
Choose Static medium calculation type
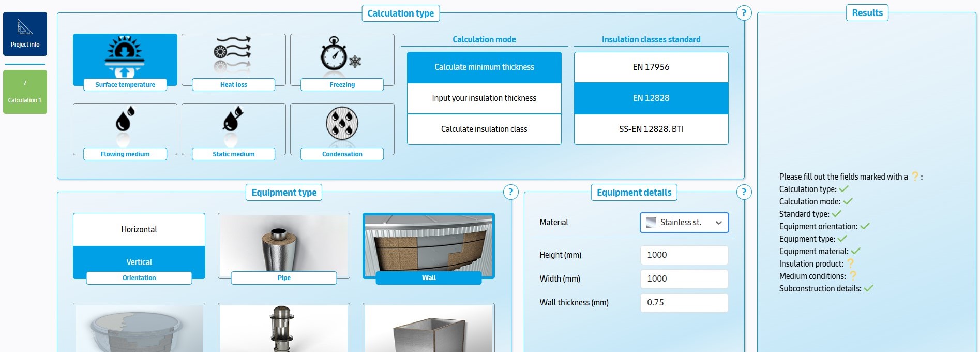[x=234, y=131]
